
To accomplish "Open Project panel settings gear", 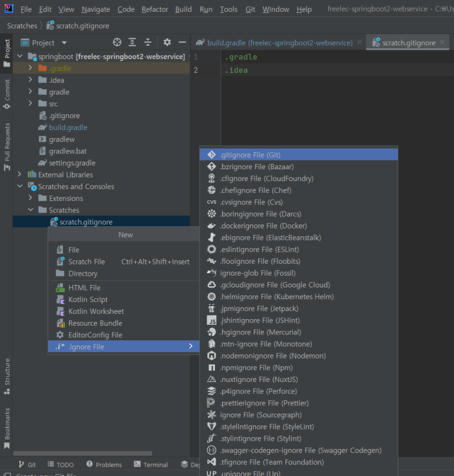I will (167, 42).
